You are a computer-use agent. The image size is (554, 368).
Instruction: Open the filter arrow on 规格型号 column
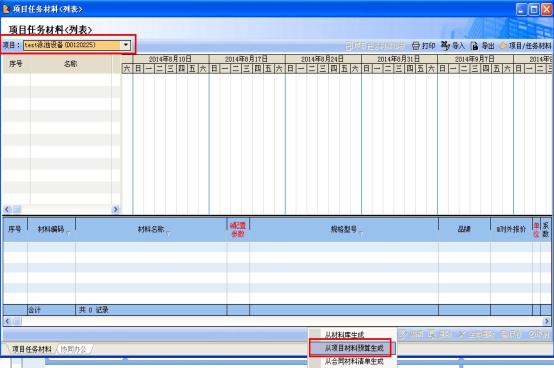pos(361,233)
